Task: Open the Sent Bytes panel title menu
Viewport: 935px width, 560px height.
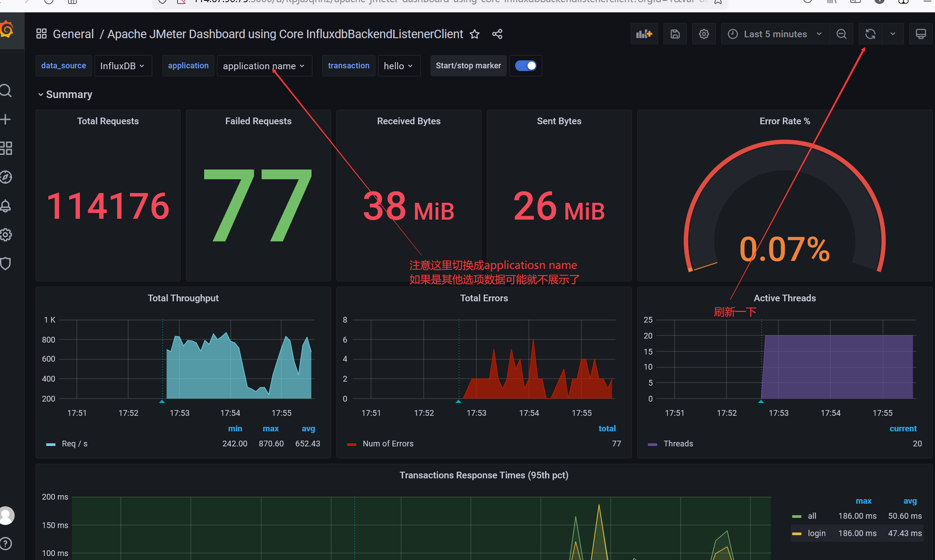Action: coord(559,121)
